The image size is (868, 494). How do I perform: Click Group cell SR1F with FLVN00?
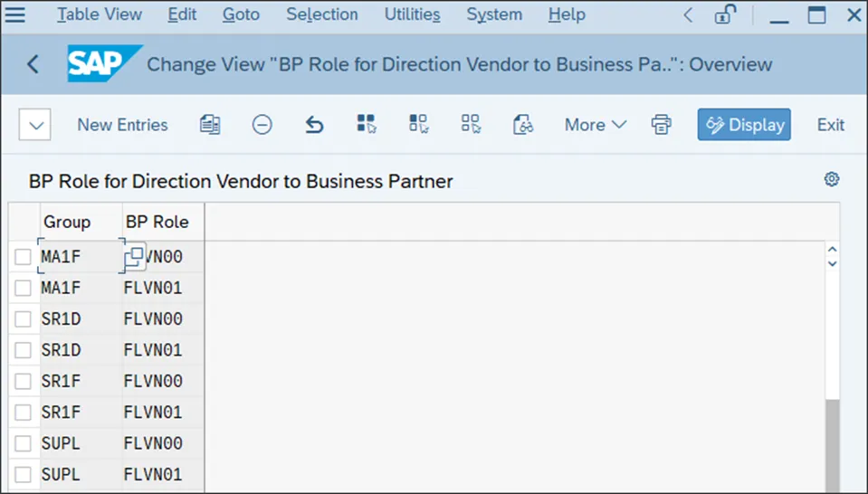click(x=81, y=381)
